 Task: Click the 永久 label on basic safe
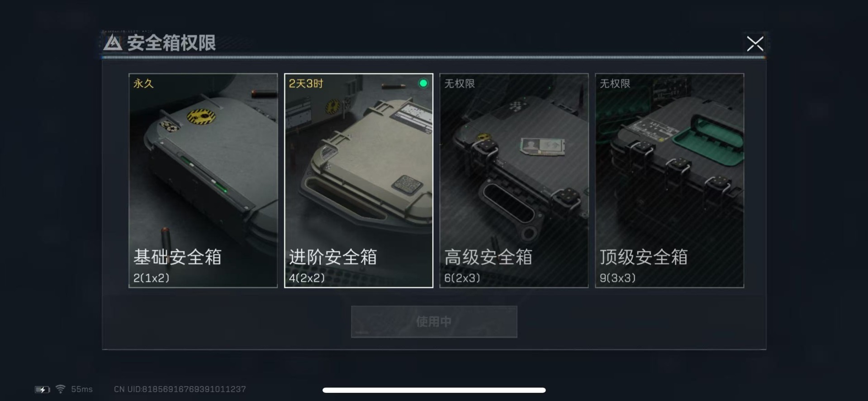(x=143, y=84)
